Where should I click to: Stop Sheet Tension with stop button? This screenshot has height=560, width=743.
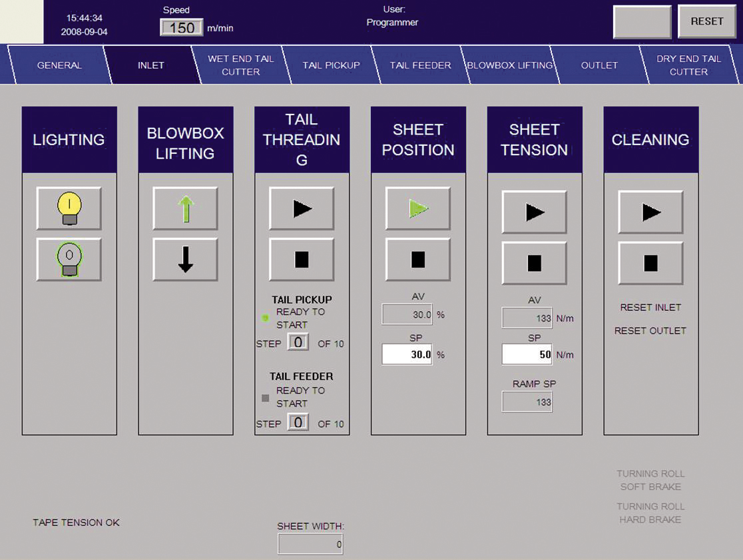tap(535, 264)
